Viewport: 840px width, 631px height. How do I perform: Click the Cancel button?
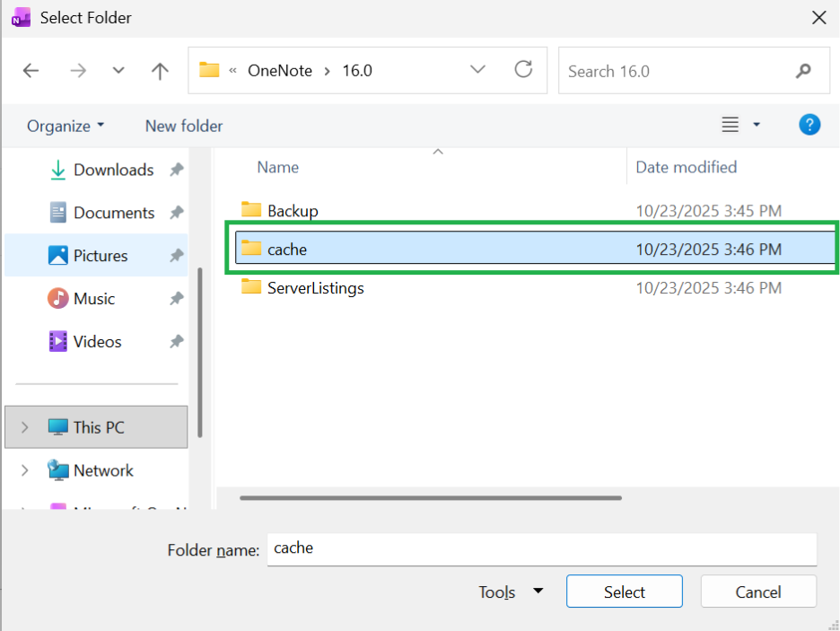coord(758,592)
